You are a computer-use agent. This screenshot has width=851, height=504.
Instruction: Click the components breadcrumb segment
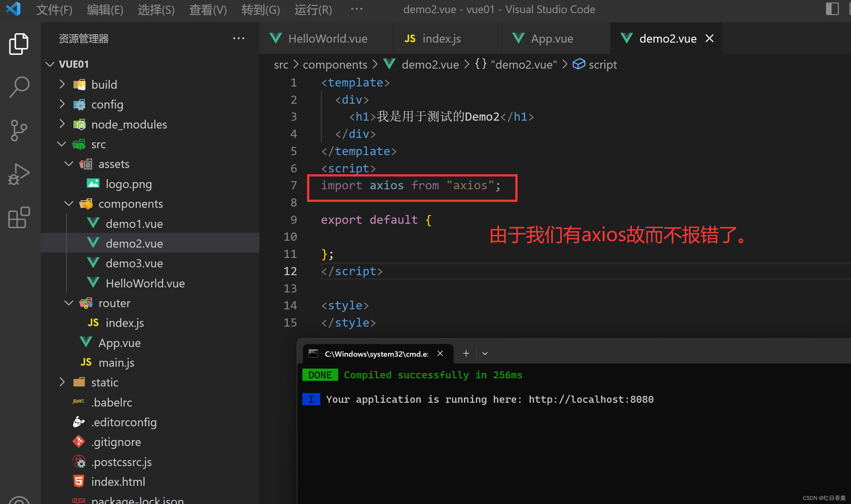tap(335, 65)
